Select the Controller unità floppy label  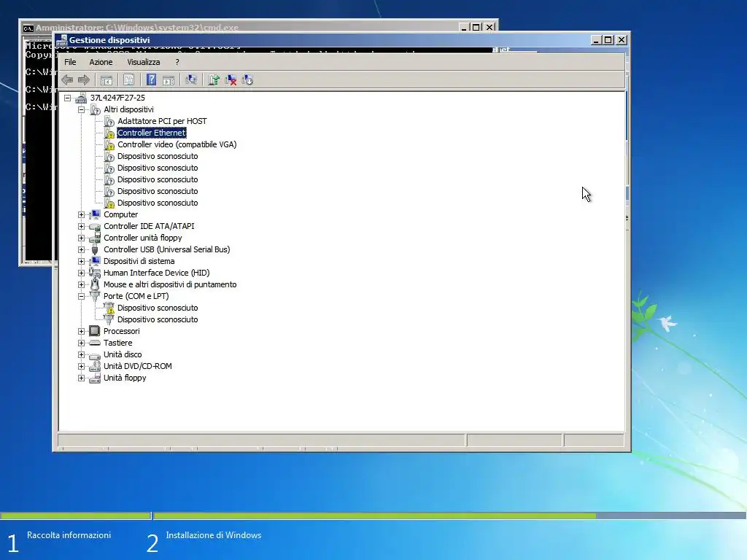pyautogui.click(x=143, y=238)
